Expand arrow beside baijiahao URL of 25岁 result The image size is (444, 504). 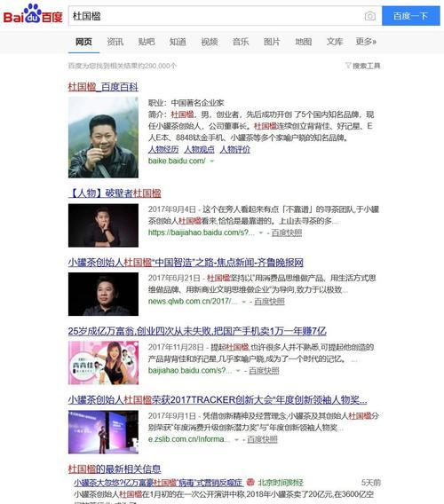[x=238, y=371]
